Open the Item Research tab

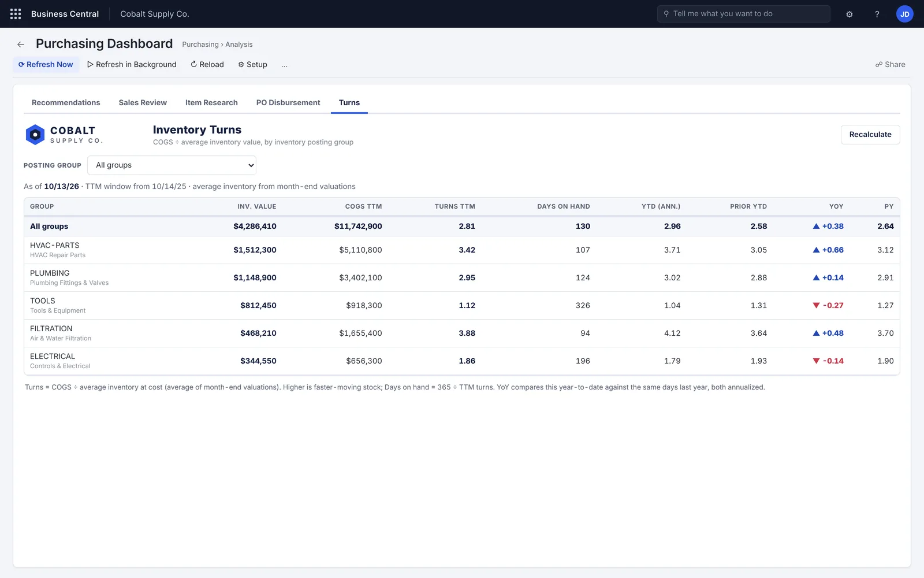coord(211,103)
